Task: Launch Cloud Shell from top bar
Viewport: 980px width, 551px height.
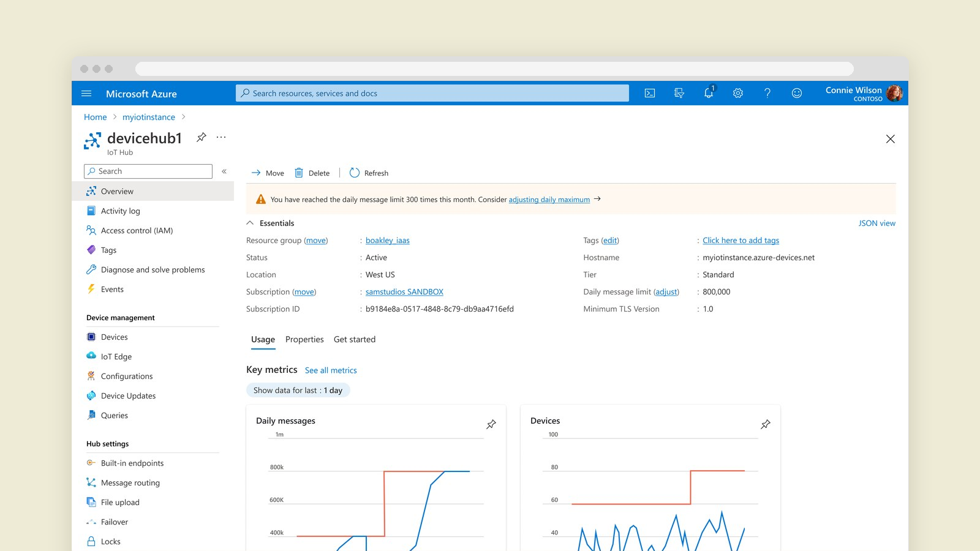Action: pyautogui.click(x=650, y=93)
